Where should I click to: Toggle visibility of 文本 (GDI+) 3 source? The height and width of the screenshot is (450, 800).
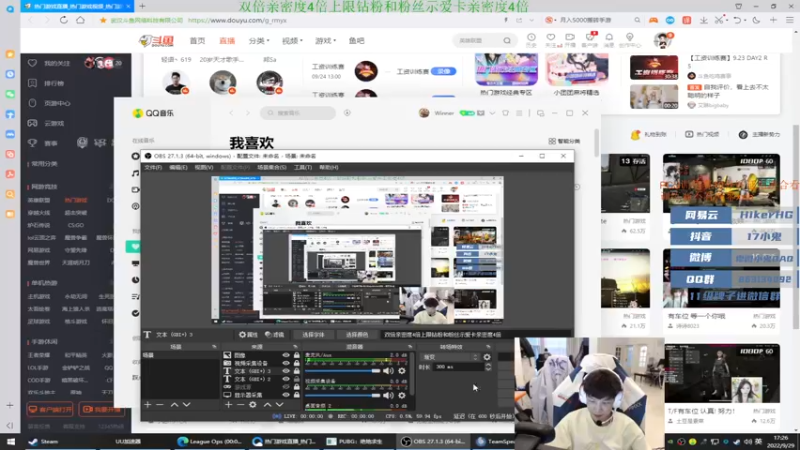tap(286, 371)
